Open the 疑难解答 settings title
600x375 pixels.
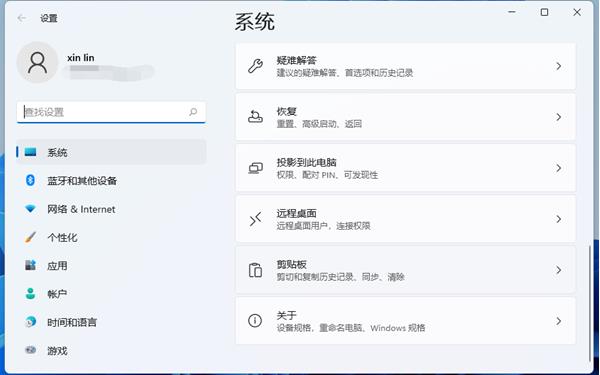pos(297,60)
